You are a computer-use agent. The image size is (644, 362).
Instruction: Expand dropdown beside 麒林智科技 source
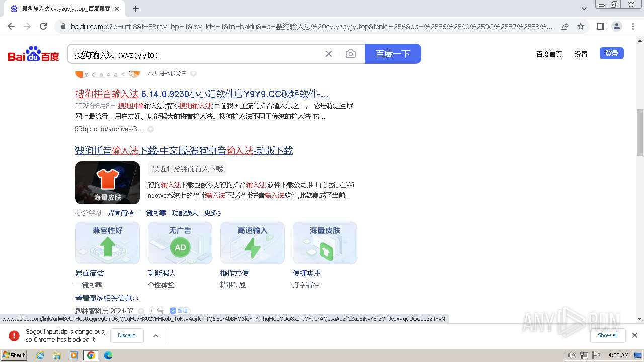coord(141,311)
